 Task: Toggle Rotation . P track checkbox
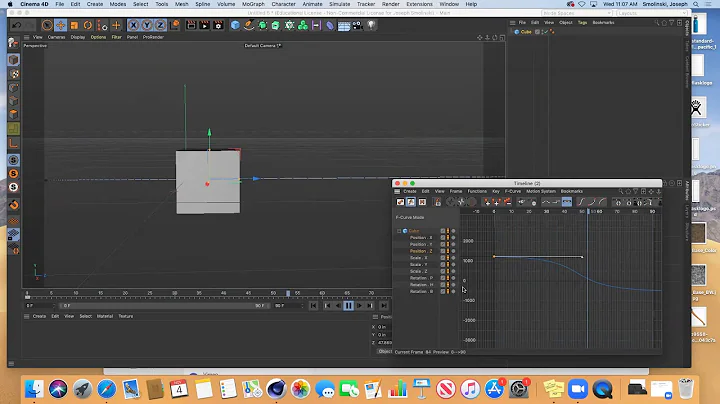click(x=443, y=278)
